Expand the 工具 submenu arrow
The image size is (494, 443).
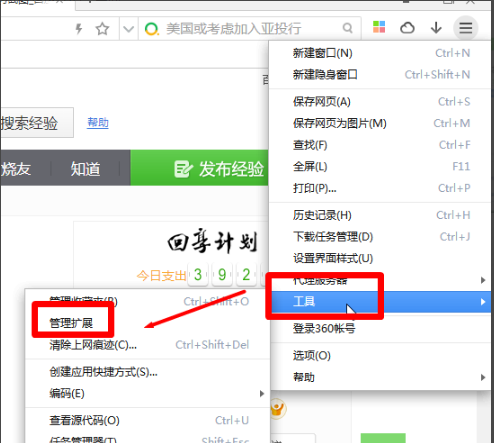(x=483, y=302)
